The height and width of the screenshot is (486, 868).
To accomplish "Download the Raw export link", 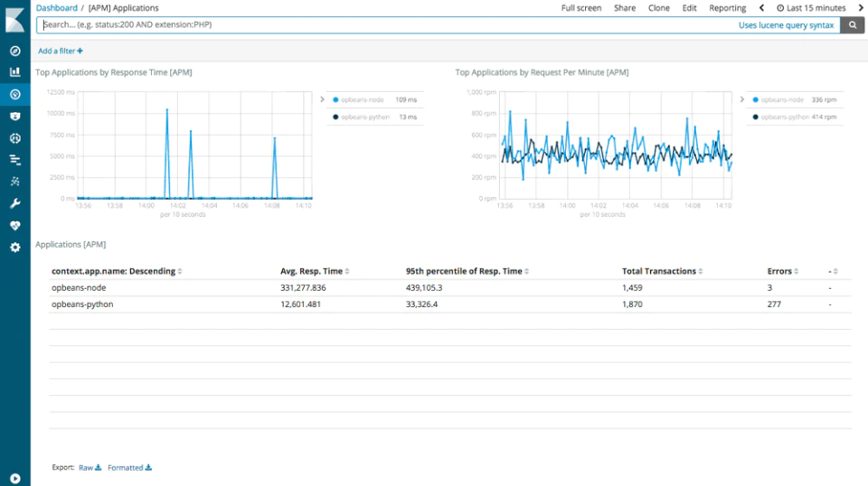I will click(x=90, y=468).
